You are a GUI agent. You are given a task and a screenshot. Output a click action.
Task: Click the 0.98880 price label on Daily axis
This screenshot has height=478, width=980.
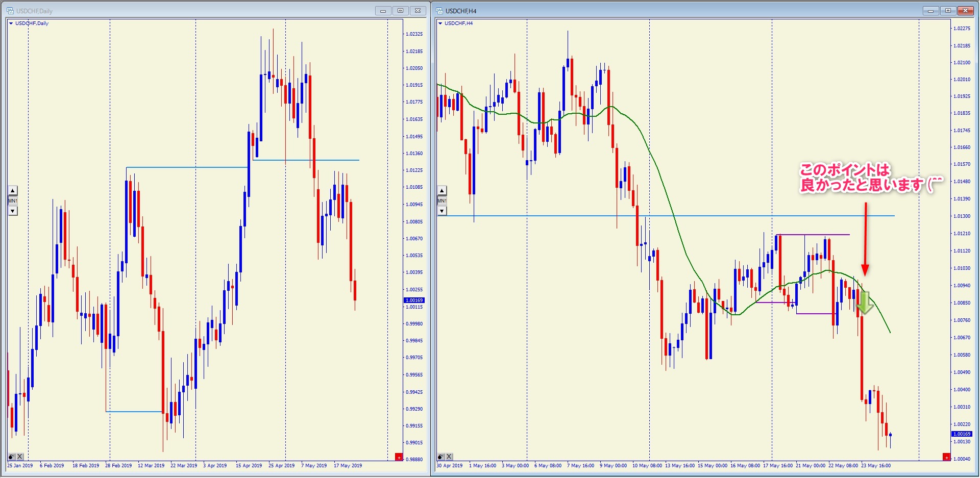[414, 459]
